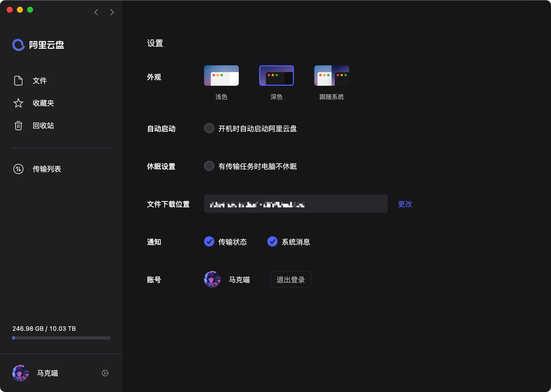Click 更改 to change download location

[405, 204]
